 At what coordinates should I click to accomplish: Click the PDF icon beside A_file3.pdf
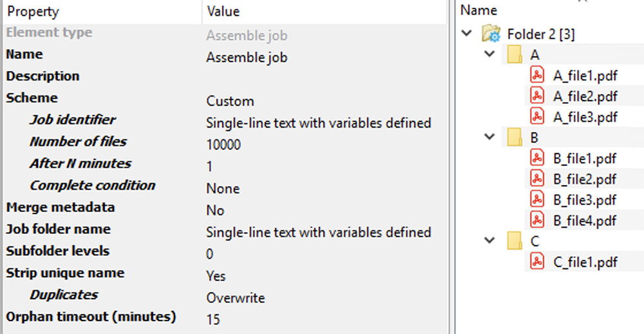(537, 117)
